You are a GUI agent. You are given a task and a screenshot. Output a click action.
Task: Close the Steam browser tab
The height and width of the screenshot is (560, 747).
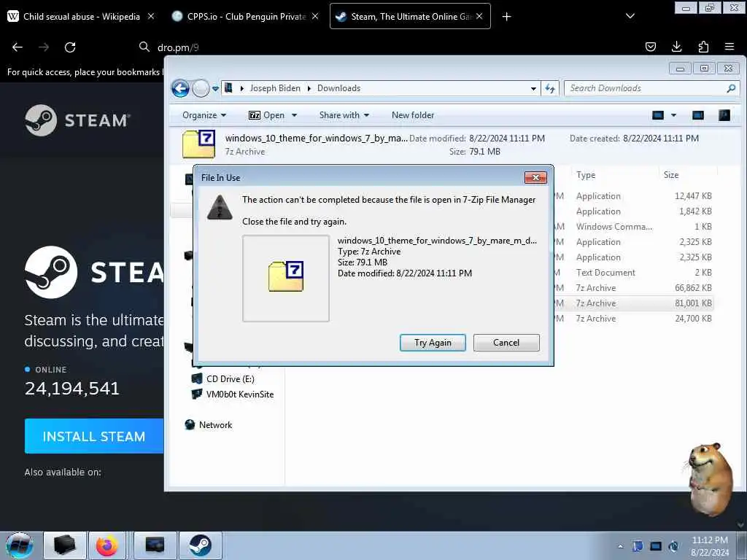tap(479, 16)
